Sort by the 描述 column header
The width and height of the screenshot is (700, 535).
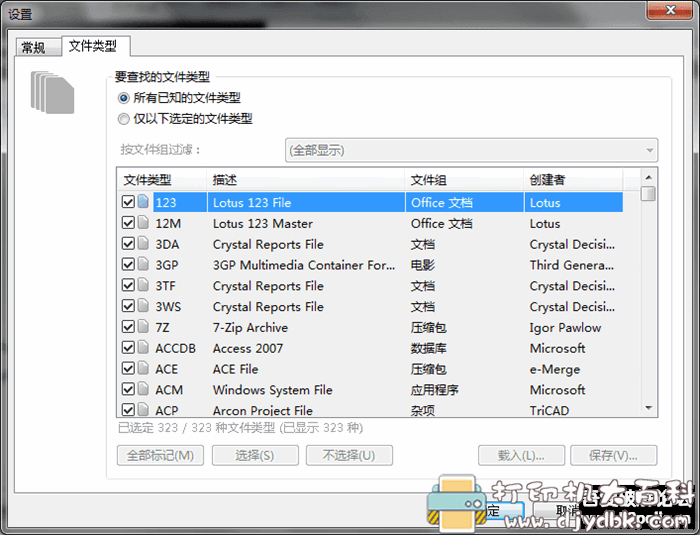[x=306, y=180]
